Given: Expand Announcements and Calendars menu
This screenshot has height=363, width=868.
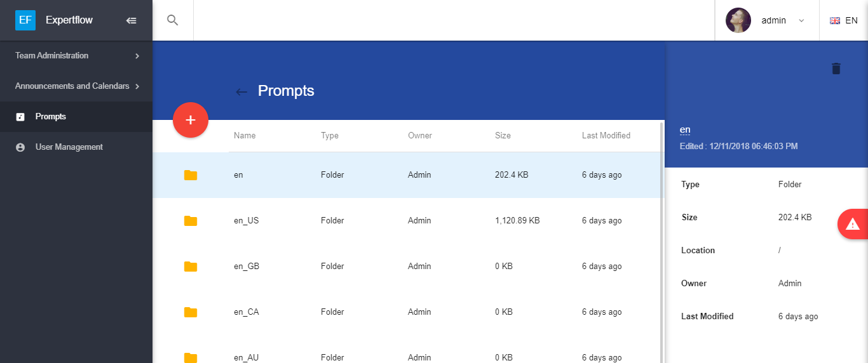Looking at the screenshot, I should 76,86.
